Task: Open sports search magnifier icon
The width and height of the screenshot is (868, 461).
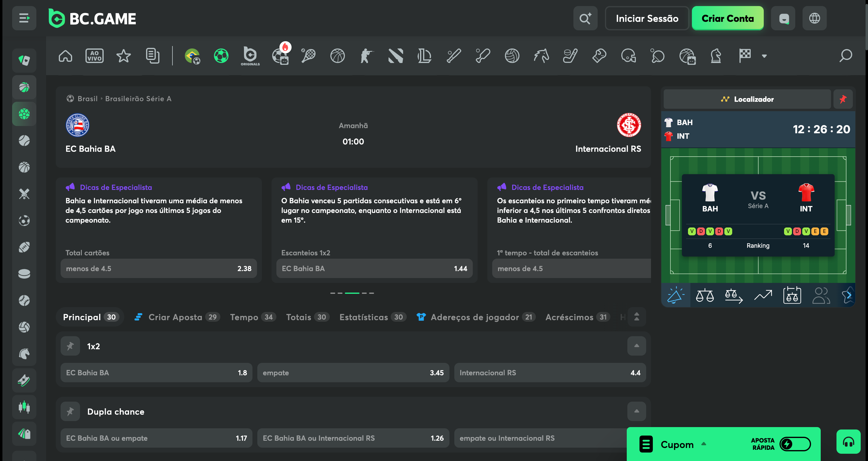Action: pos(846,55)
